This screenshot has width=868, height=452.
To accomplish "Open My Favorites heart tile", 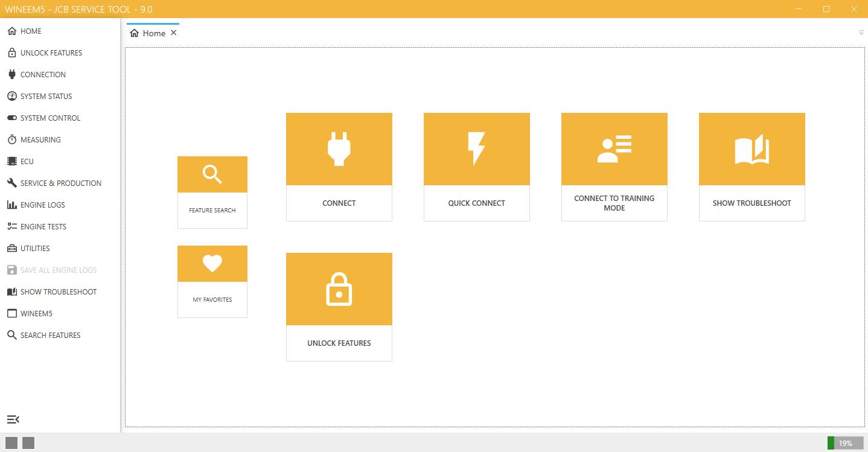I will [x=212, y=264].
